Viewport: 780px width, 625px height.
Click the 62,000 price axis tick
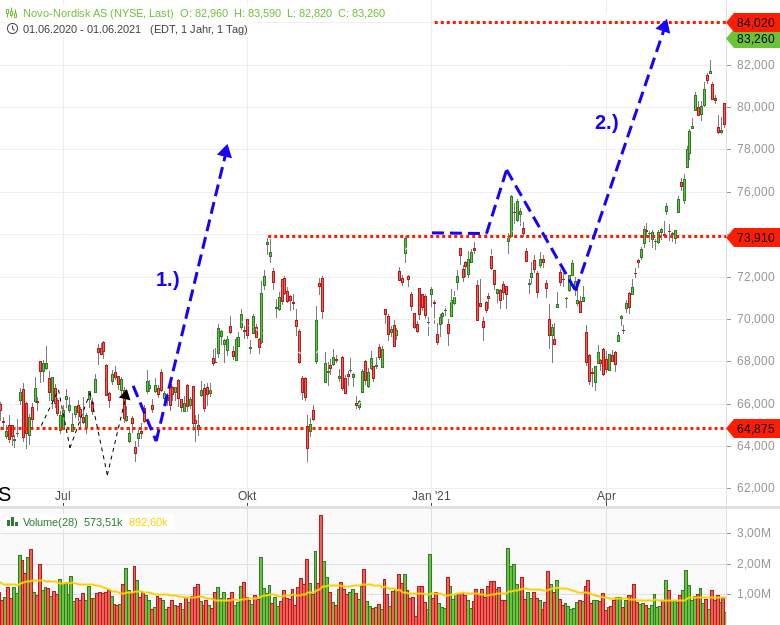click(756, 488)
